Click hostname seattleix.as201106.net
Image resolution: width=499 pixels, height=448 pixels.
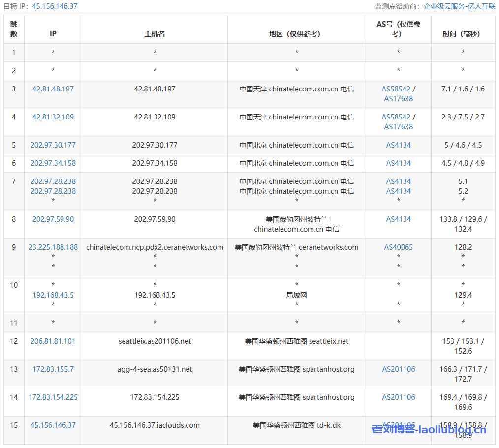pos(155,341)
